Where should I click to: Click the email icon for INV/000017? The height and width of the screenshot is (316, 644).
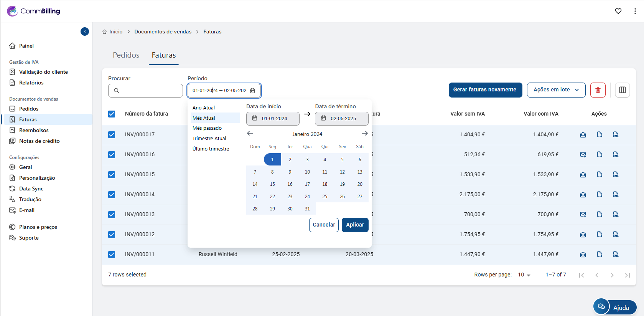583,135
